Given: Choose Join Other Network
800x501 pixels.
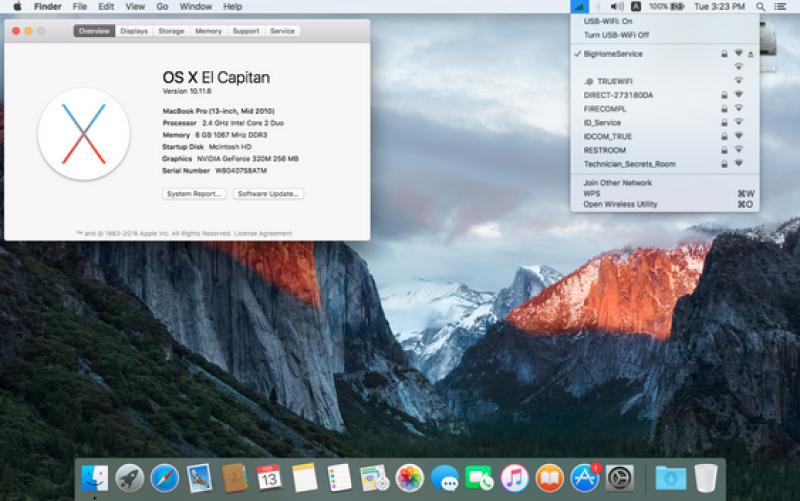Looking at the screenshot, I should click(665, 183).
